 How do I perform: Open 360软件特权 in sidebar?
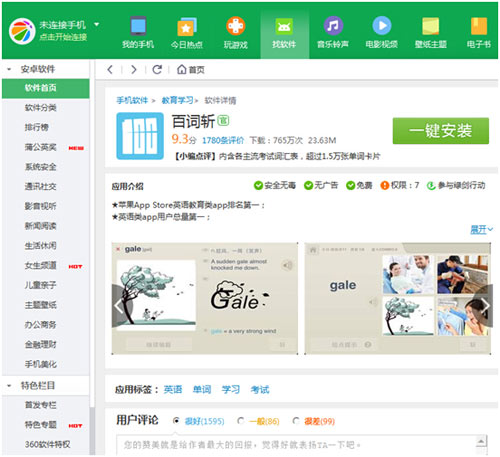click(48, 444)
